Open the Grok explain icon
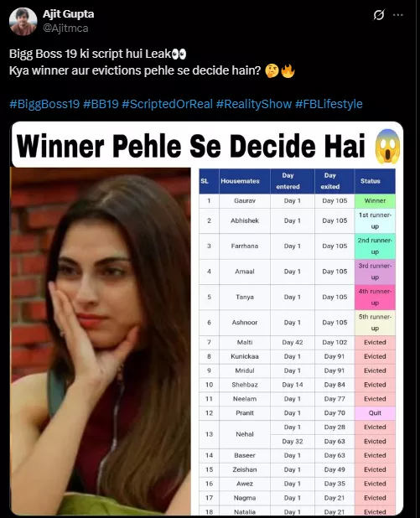 (379, 15)
